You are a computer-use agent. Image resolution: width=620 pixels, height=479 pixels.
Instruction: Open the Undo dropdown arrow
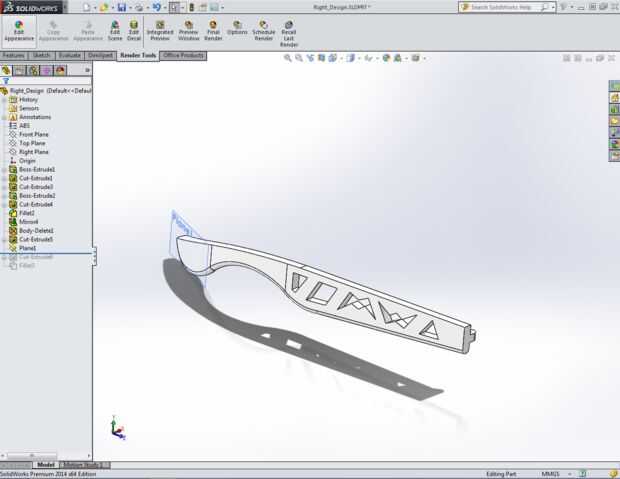point(165,7)
